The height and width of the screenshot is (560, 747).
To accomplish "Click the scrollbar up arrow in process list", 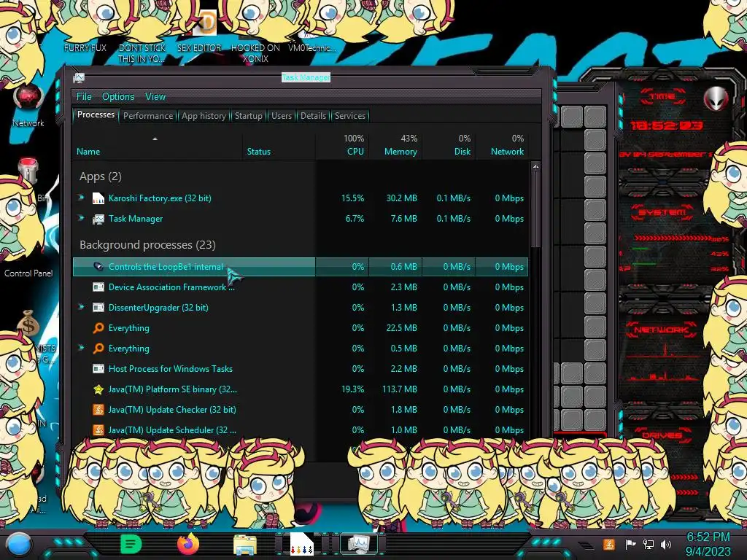I will (535, 166).
